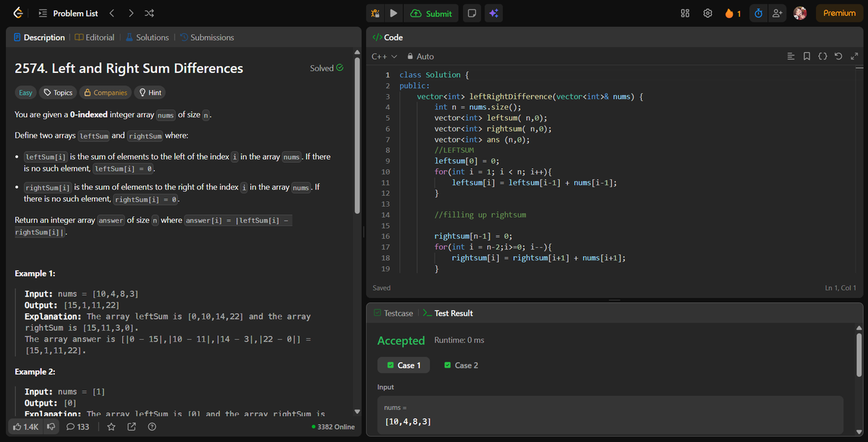This screenshot has height=442, width=868.
Task: Open the layout grid icon
Action: tap(686, 13)
